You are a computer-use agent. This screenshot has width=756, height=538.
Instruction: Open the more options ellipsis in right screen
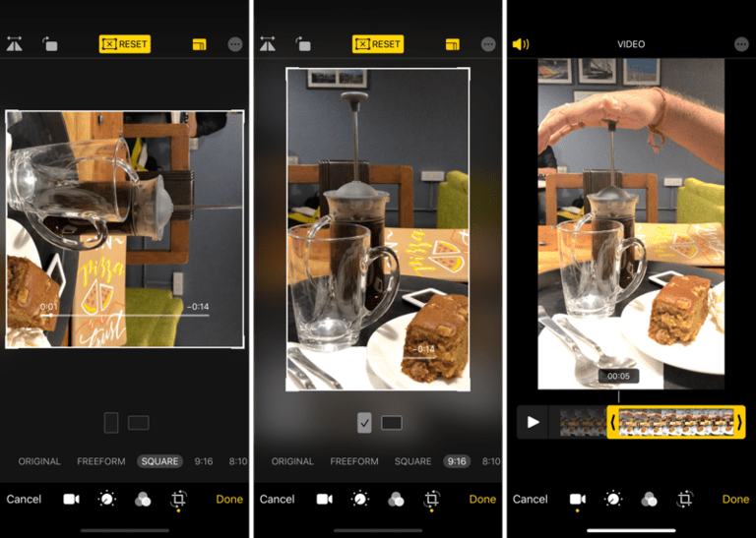coord(741,44)
